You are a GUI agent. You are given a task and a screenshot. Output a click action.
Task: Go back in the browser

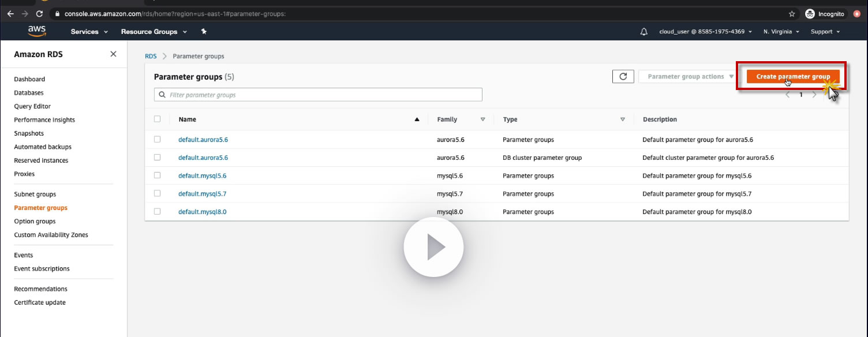pos(10,13)
